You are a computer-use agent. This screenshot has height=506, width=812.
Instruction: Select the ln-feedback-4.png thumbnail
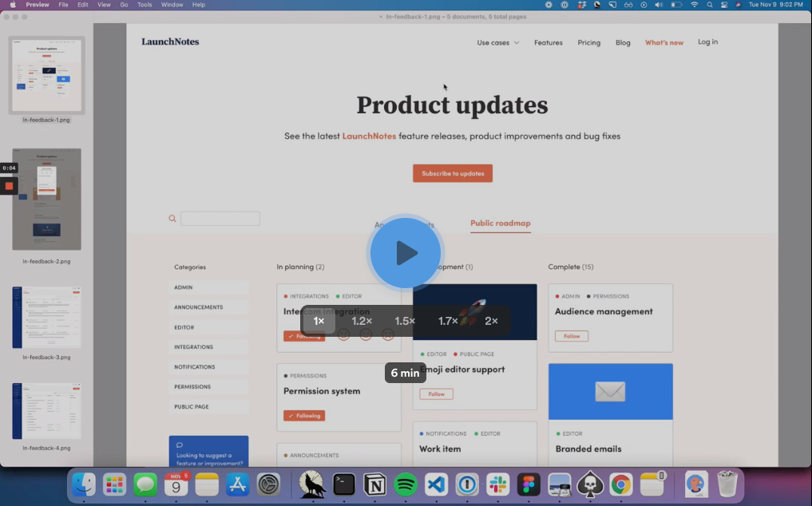[x=46, y=411]
